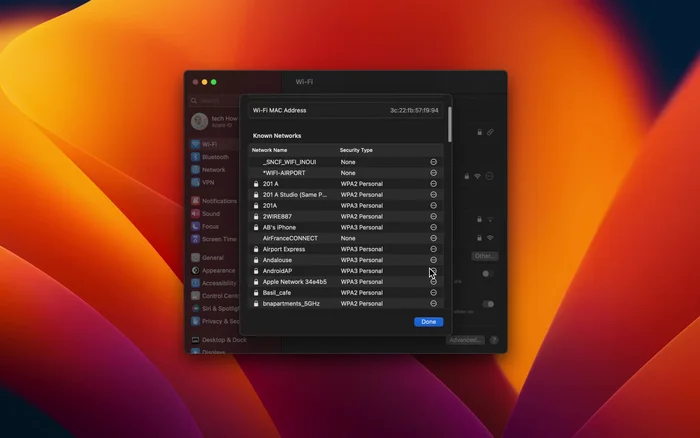The height and width of the screenshot is (438, 700).
Task: Remove 2WIRE887 from known networks
Action: pyautogui.click(x=433, y=216)
